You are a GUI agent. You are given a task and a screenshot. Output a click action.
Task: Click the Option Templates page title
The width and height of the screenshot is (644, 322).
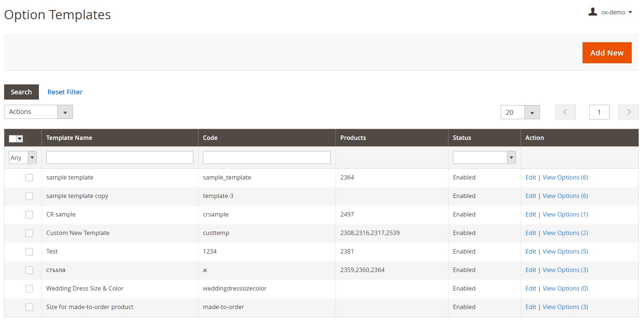pos(57,15)
